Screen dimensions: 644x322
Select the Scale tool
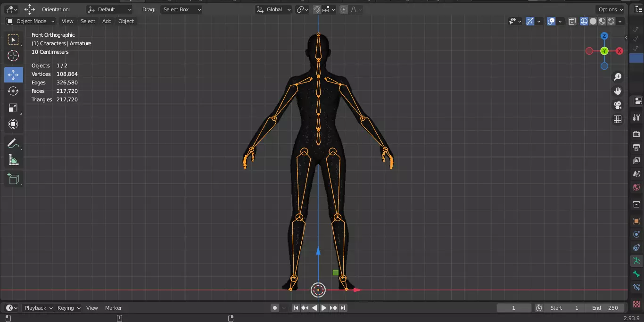pos(13,108)
